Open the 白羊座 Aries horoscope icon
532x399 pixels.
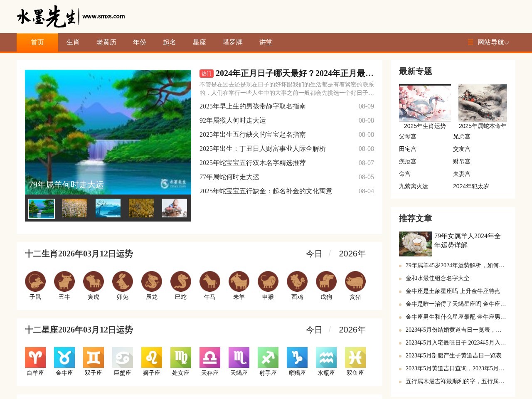[x=35, y=358]
